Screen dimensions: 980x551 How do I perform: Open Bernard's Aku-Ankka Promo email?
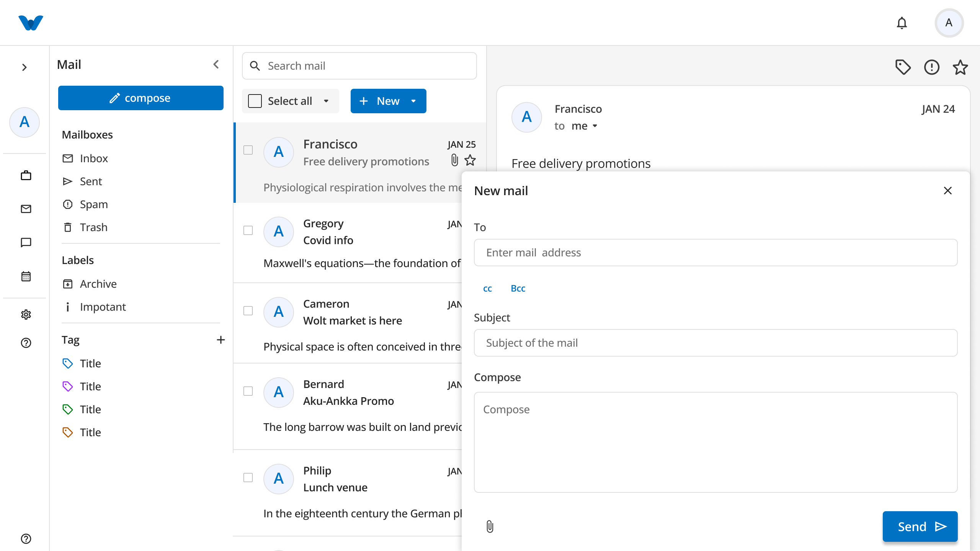coord(348,407)
